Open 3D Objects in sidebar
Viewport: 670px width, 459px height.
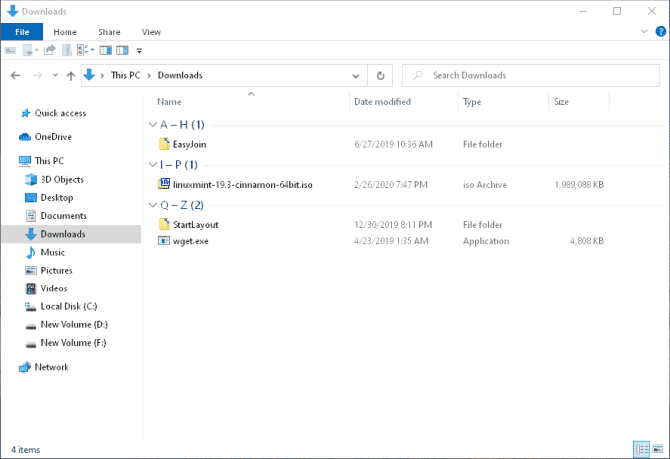tap(62, 179)
